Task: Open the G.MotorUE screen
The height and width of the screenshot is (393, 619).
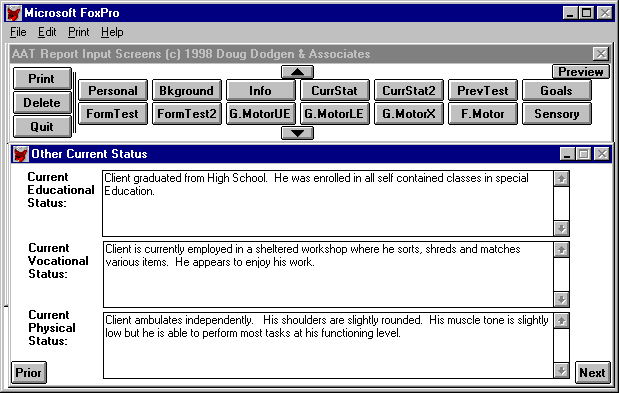Action: coord(261,114)
